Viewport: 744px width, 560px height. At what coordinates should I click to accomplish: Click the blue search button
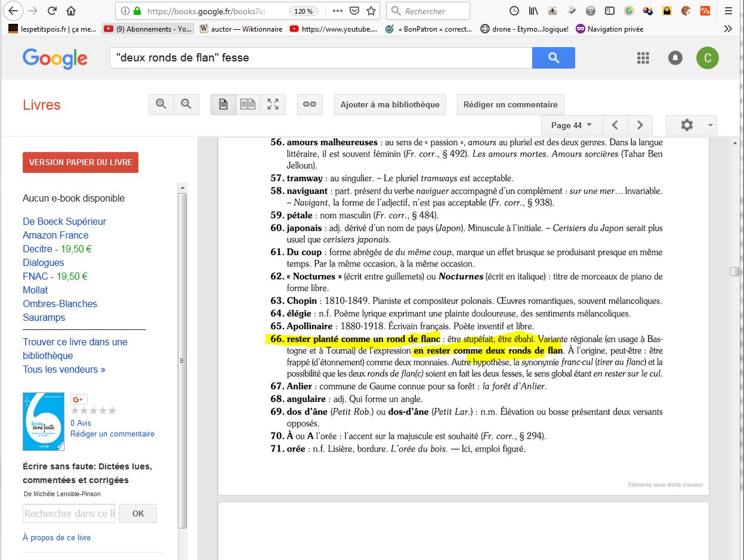[x=553, y=58]
